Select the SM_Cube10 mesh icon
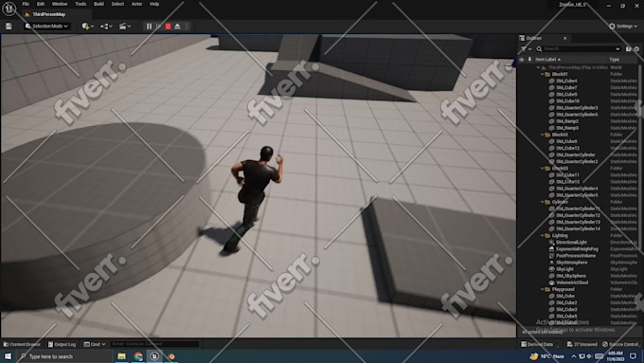This screenshot has height=363, width=644. tap(551, 101)
